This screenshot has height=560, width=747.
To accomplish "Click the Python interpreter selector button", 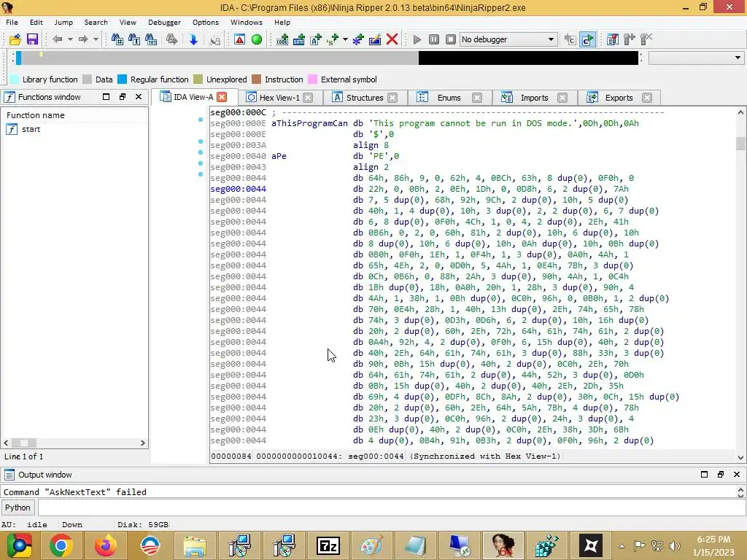I will (18, 507).
